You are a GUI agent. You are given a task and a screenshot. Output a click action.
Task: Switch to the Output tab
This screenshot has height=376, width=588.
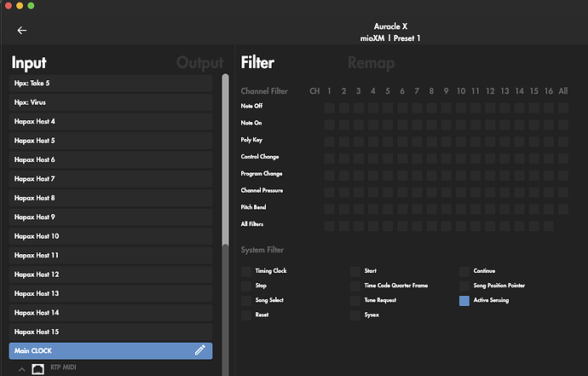click(199, 63)
